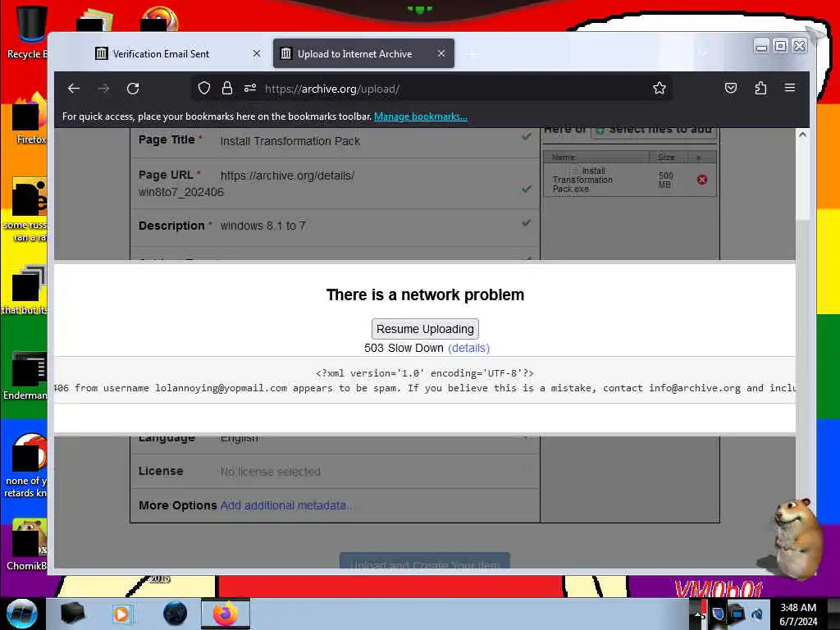Click the network tray icon
This screenshot has height=630, width=840.
coord(737,614)
